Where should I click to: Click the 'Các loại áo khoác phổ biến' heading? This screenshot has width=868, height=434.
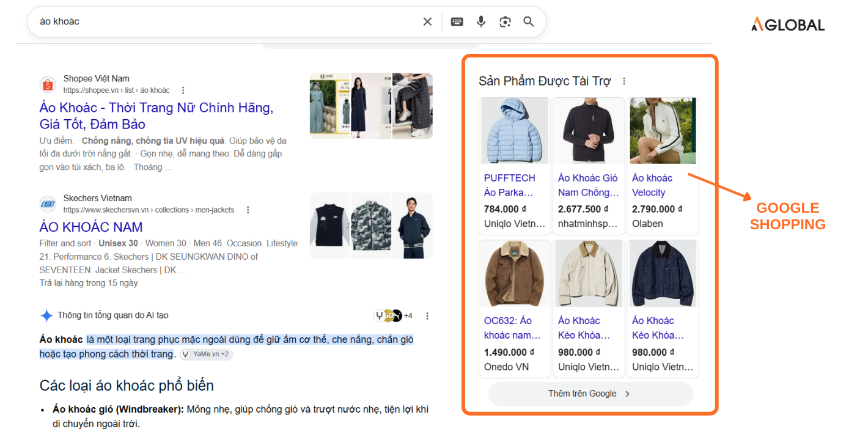click(127, 386)
